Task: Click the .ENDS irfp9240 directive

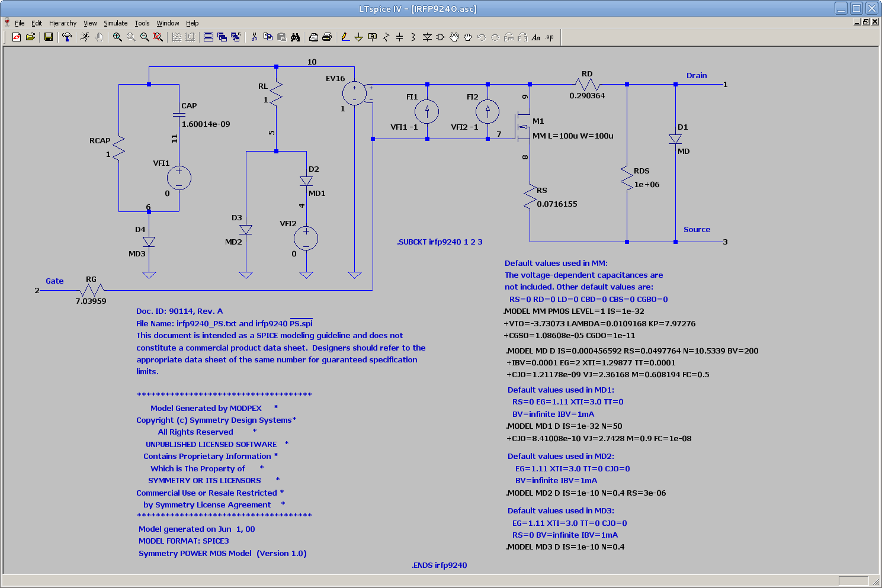Action: (440, 565)
